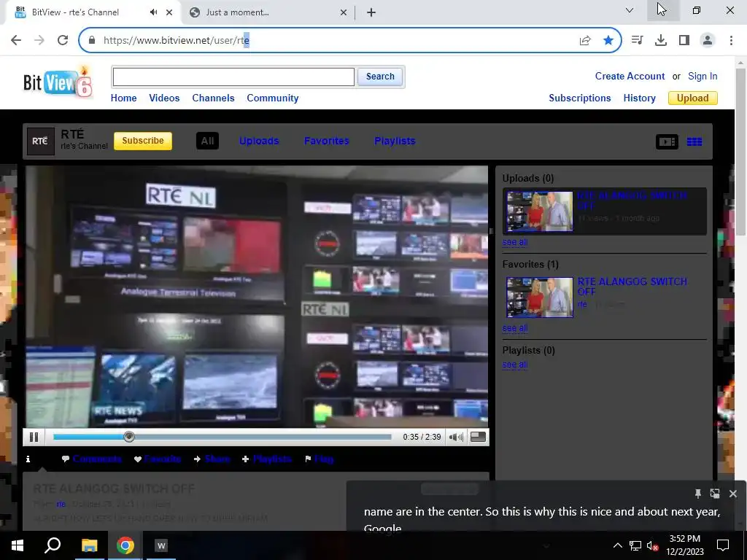Add to Playlists below the video
Viewport: 747px width, 560px height.
[x=267, y=459]
